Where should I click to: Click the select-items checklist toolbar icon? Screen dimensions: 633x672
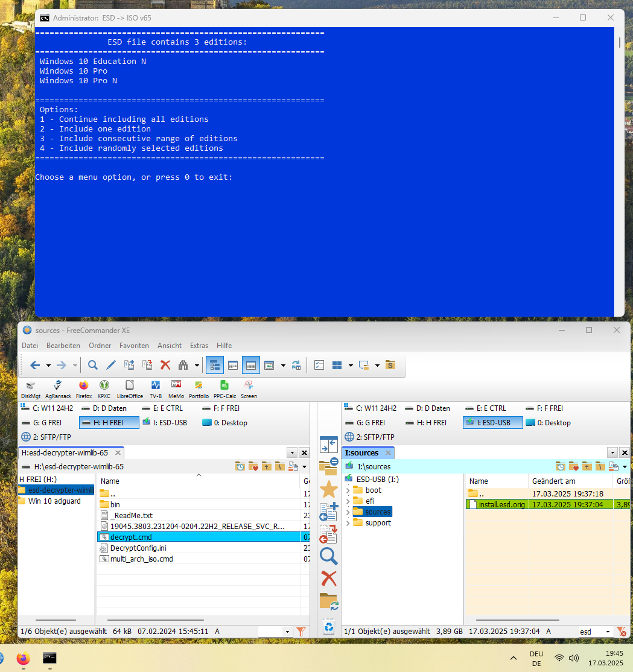pos(319,365)
